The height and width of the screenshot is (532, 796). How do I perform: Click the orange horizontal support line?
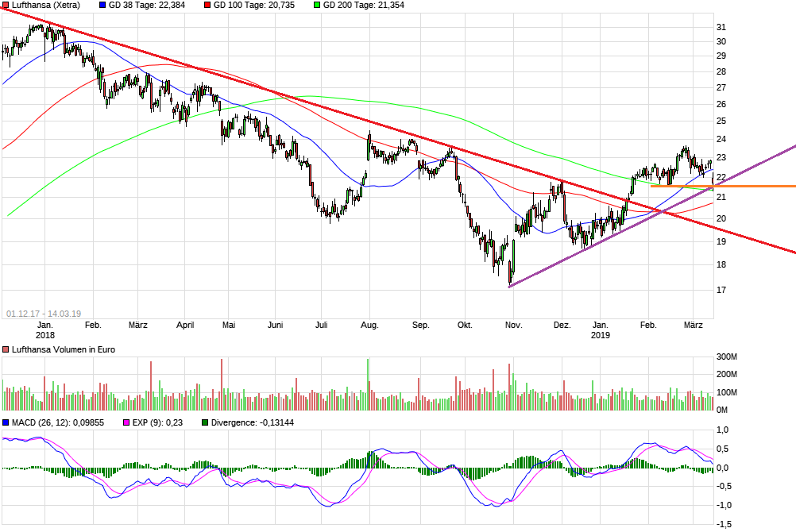click(x=723, y=187)
